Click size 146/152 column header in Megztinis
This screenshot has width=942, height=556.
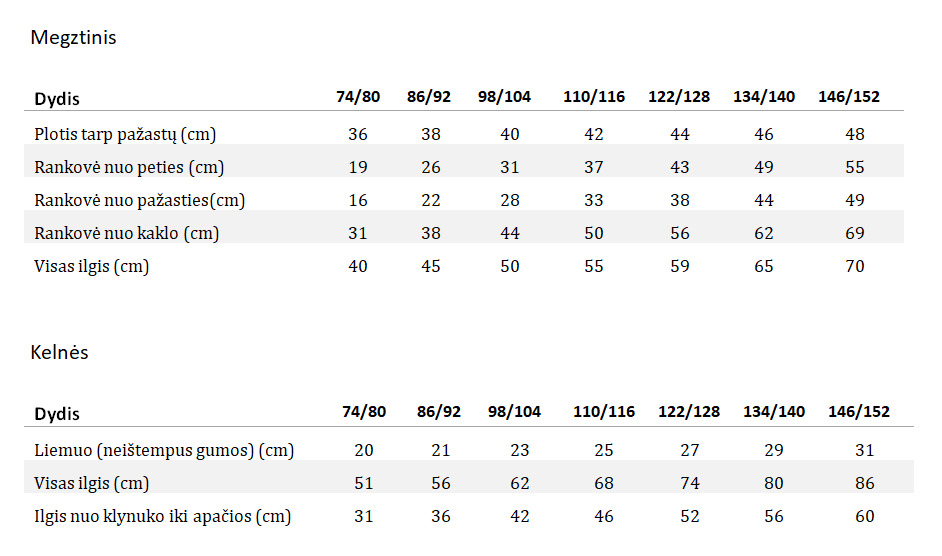click(849, 97)
